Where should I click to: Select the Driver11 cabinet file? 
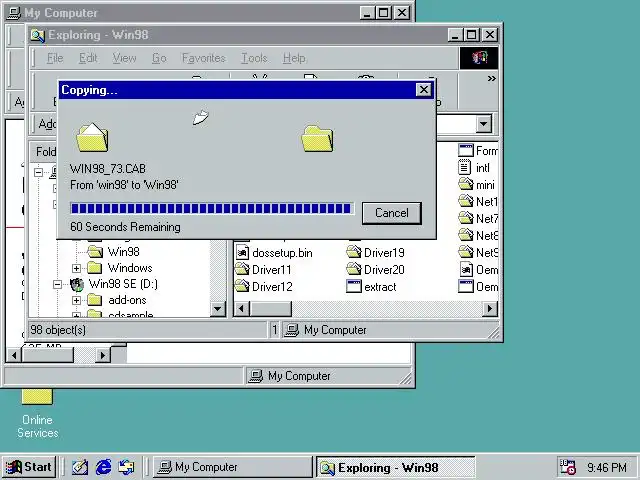[264, 270]
